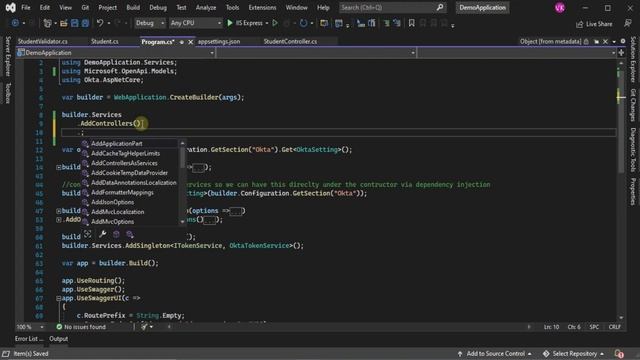The height and width of the screenshot is (360, 640).
Task: Click the notifications bell icon in status bar
Action: coord(619,353)
